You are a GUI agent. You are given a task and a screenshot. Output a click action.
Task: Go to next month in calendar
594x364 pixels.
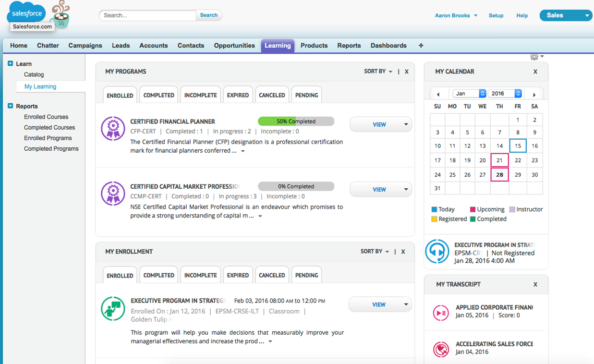(534, 94)
